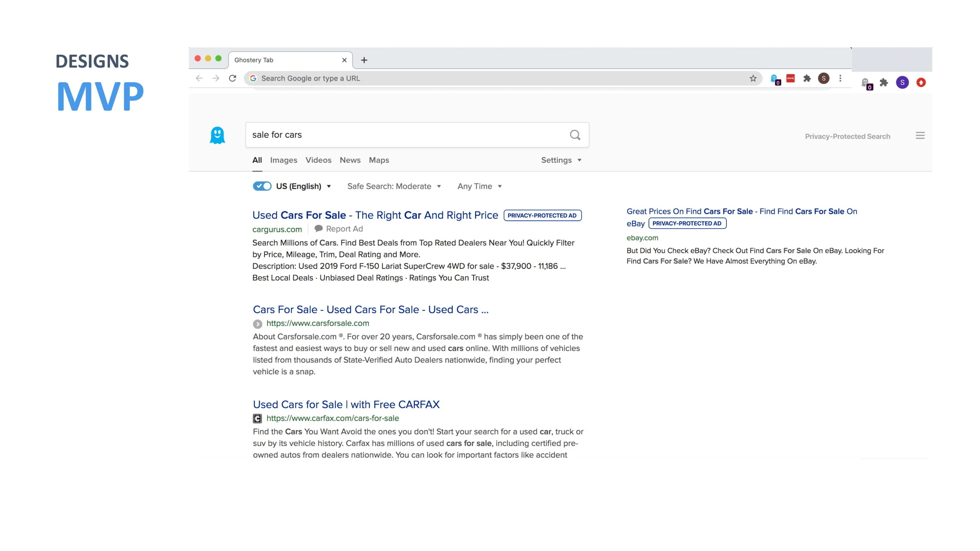Reload the page with refresh icon
Viewport: 980px width, 551px height.
point(232,78)
